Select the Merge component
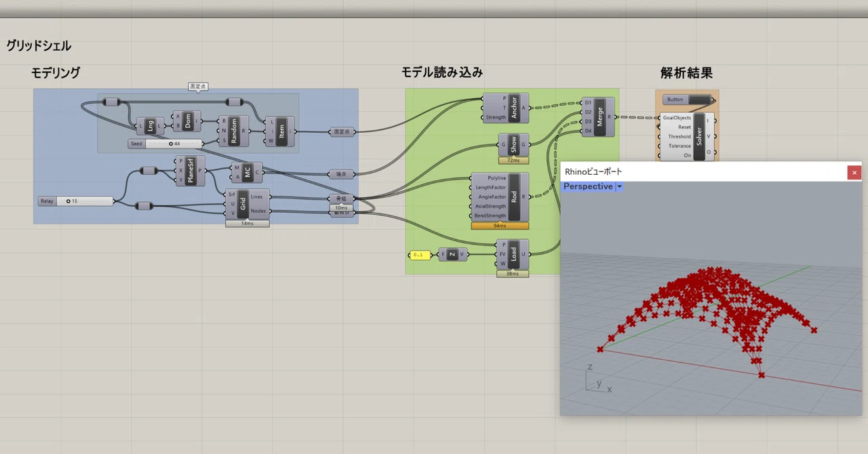The height and width of the screenshot is (454, 868). pos(598,117)
